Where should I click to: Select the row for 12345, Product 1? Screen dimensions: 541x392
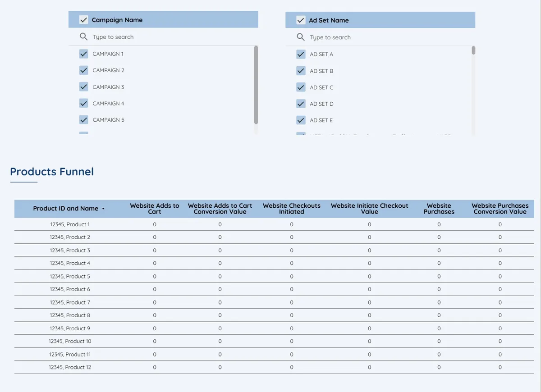[69, 224]
